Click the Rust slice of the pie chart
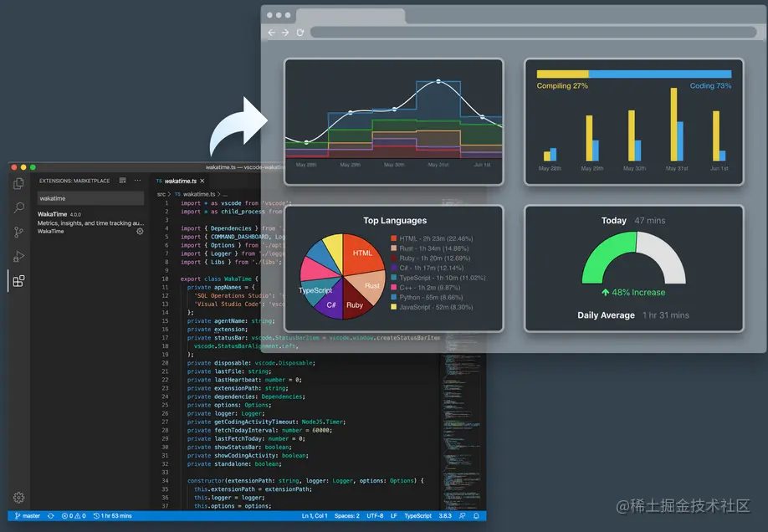The width and height of the screenshot is (768, 532). (369, 288)
